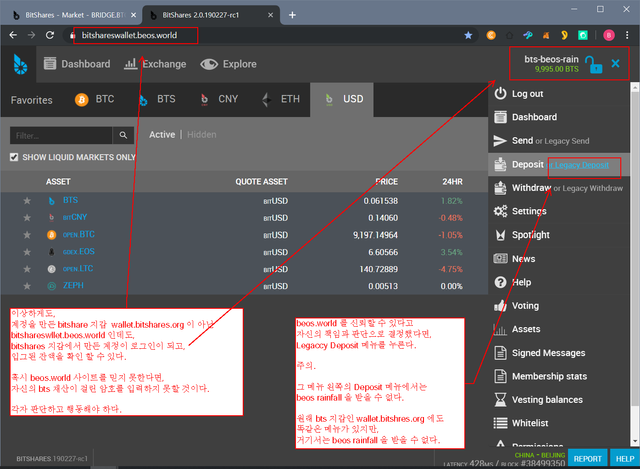Sort by ASSET column header
Viewport: 640px width, 469px height.
pyautogui.click(x=58, y=182)
